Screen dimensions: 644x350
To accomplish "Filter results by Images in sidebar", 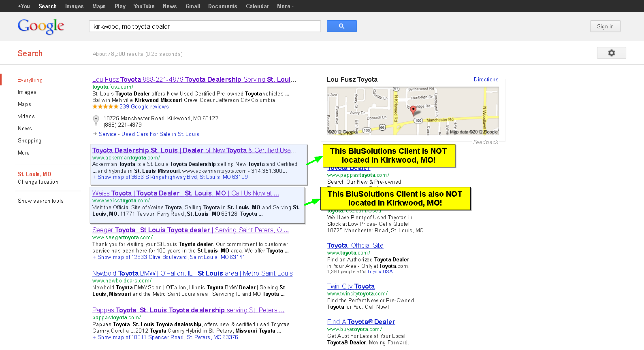I will [x=27, y=92].
